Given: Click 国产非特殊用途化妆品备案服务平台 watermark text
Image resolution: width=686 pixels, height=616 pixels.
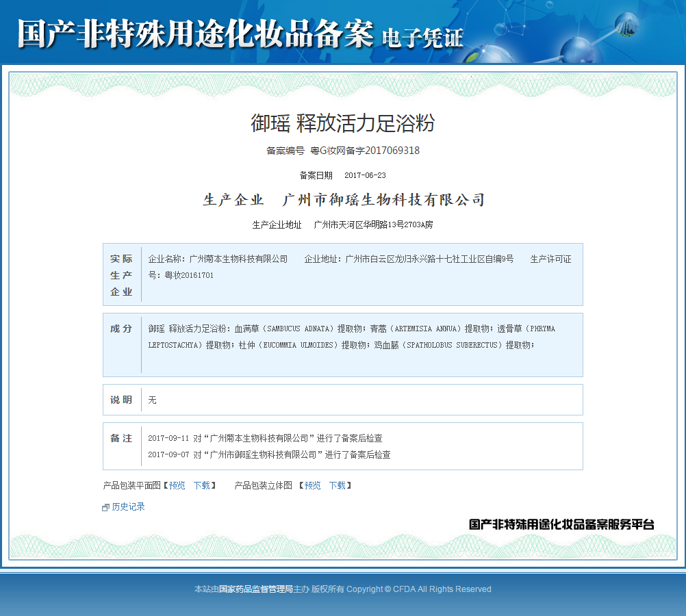Looking at the screenshot, I should coord(561,524).
